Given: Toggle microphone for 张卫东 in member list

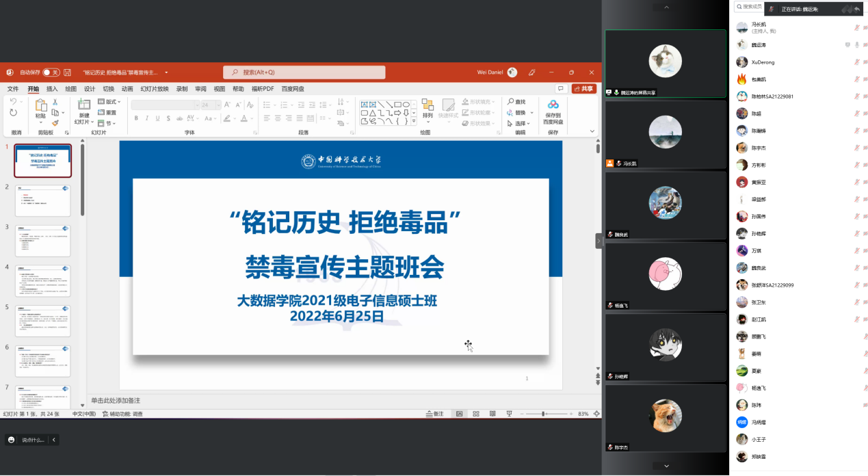Looking at the screenshot, I should (x=856, y=302).
